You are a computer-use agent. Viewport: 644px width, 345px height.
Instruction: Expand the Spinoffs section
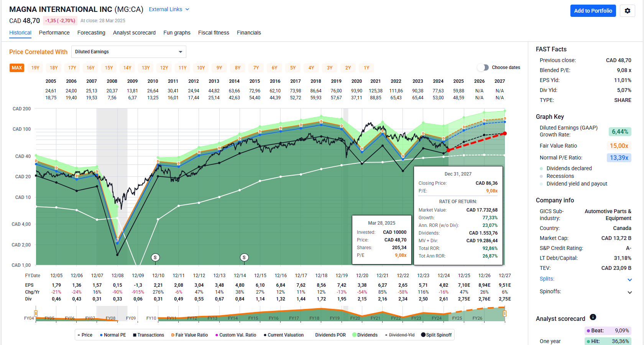pyautogui.click(x=629, y=292)
